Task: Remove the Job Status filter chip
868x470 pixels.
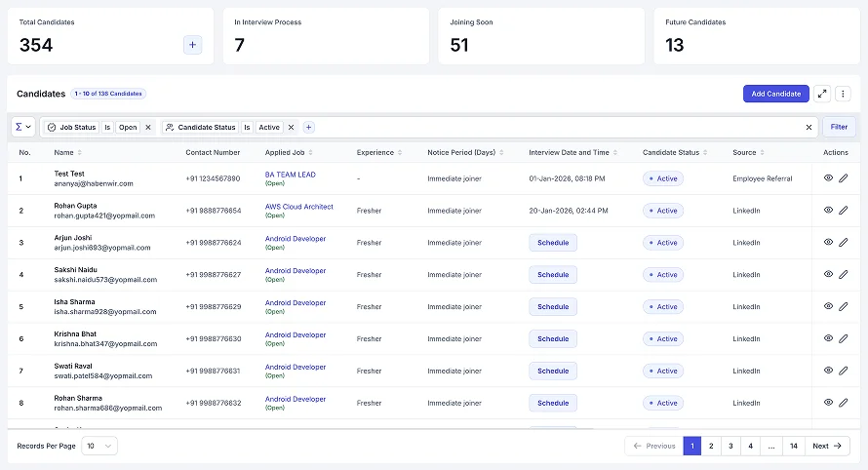Action: 148,127
